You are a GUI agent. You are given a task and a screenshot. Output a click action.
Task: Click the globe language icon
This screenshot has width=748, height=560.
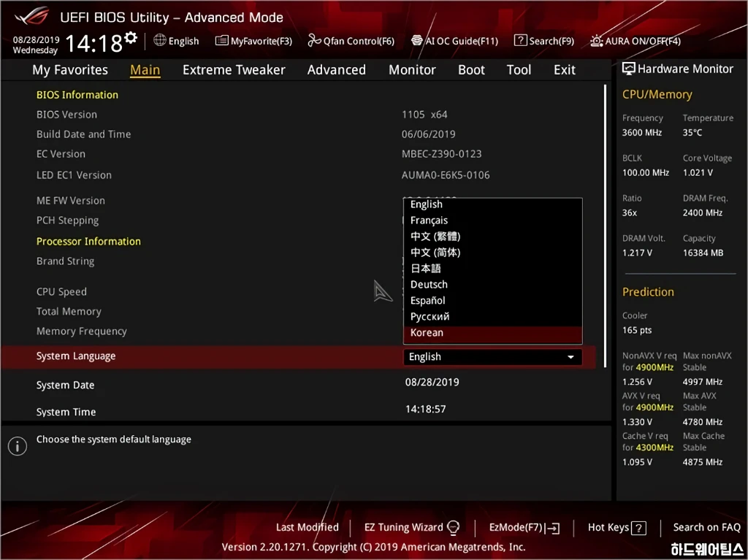(160, 40)
